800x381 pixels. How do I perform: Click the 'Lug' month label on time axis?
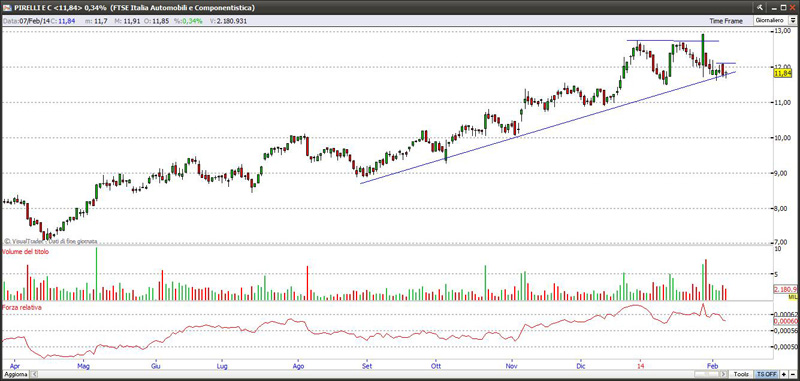coord(222,366)
